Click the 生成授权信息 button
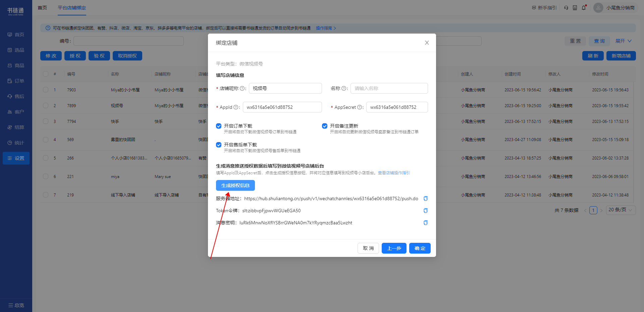Image resolution: width=644 pixels, height=312 pixels. 235,185
